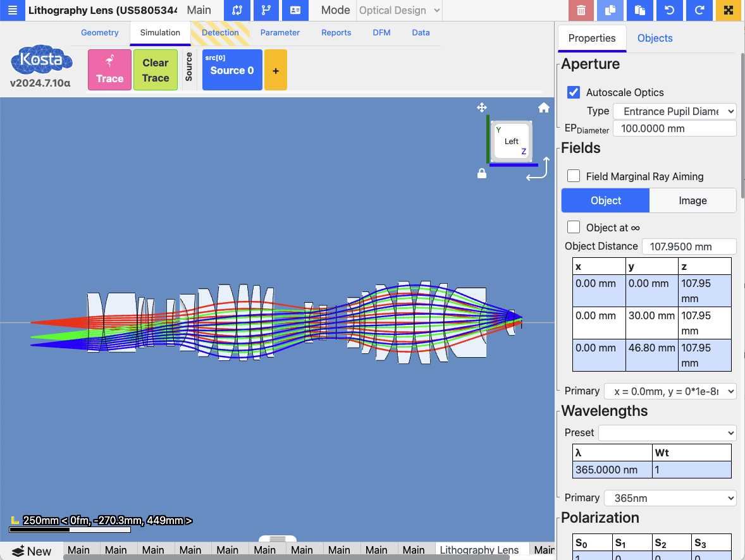Click the yellow fullscreen expand icon
Viewport: 745px width, 560px height.
728,10
